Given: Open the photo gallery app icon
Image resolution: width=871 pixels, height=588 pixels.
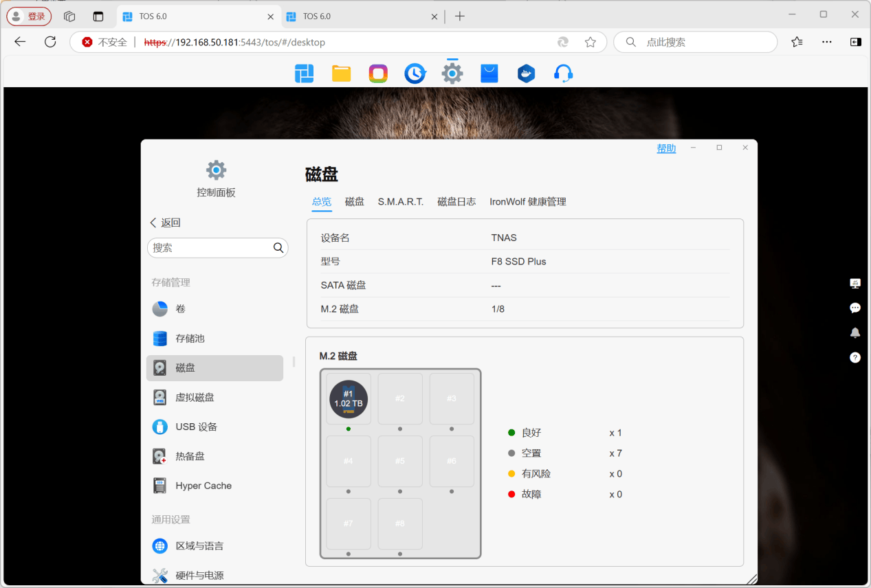Looking at the screenshot, I should click(378, 73).
